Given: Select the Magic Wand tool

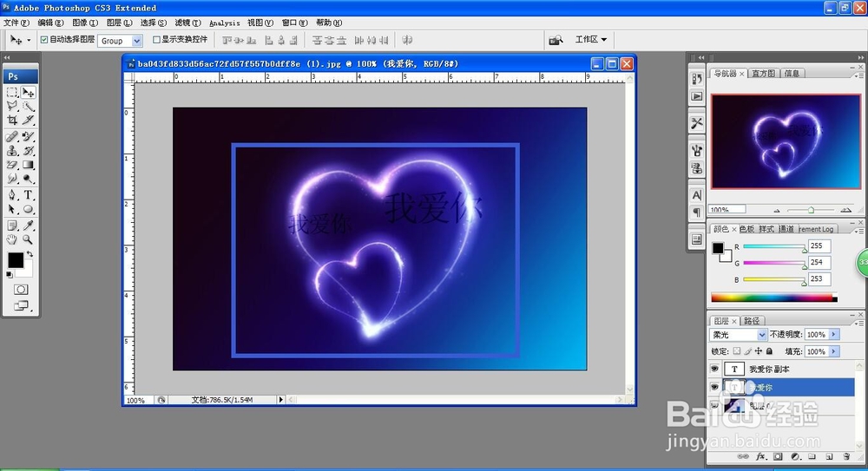Looking at the screenshot, I should [29, 106].
